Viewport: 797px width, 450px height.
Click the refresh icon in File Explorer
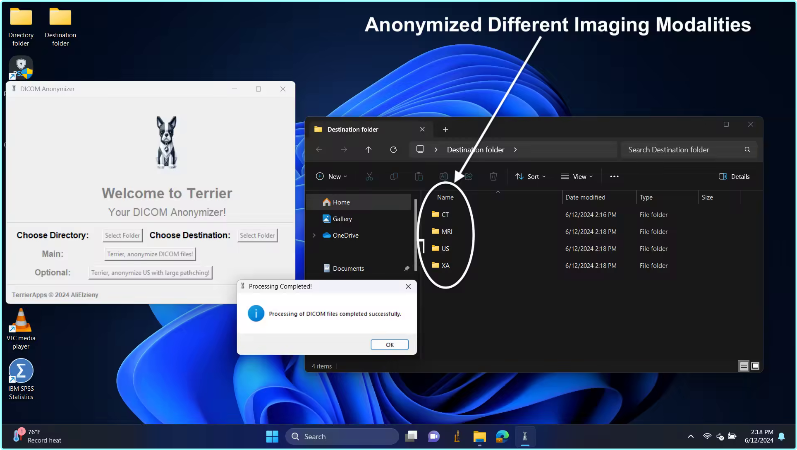[x=393, y=150]
